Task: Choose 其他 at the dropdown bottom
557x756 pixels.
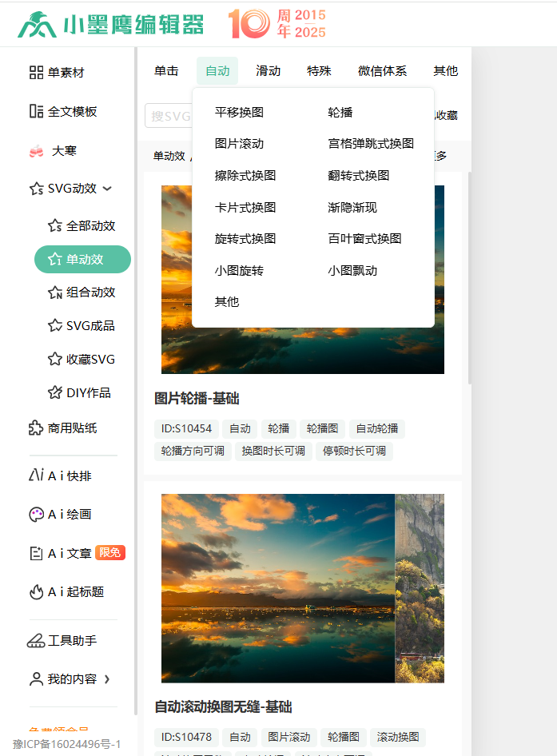Action: tap(227, 302)
